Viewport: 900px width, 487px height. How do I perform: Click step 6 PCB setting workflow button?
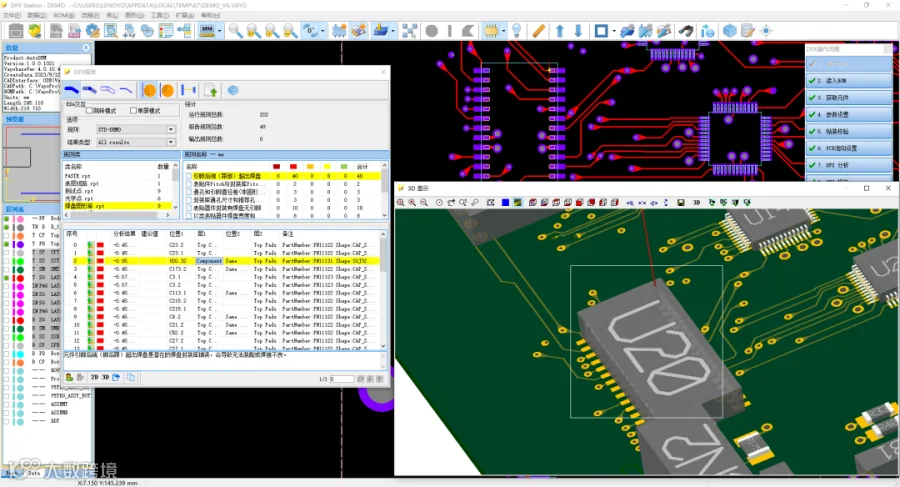[848, 148]
